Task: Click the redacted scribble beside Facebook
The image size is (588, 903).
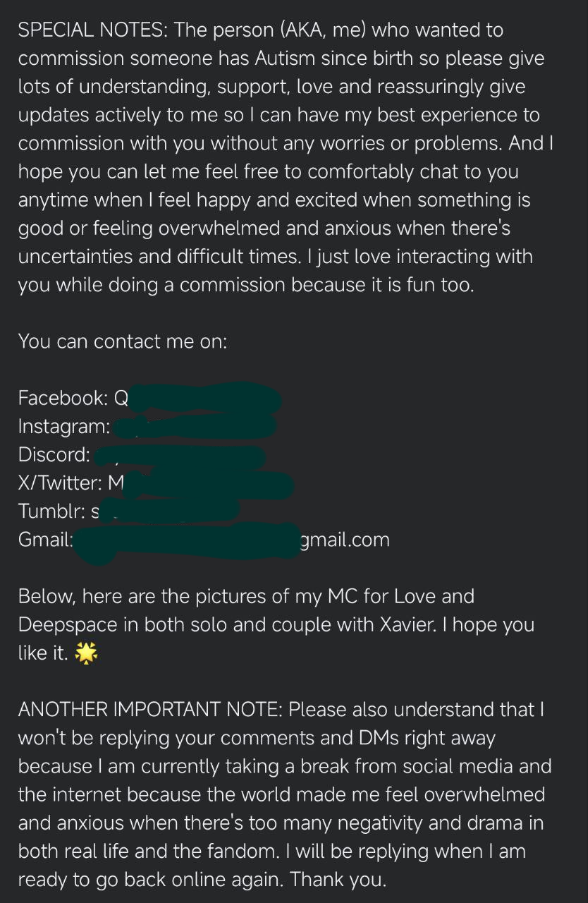Action: (x=205, y=398)
